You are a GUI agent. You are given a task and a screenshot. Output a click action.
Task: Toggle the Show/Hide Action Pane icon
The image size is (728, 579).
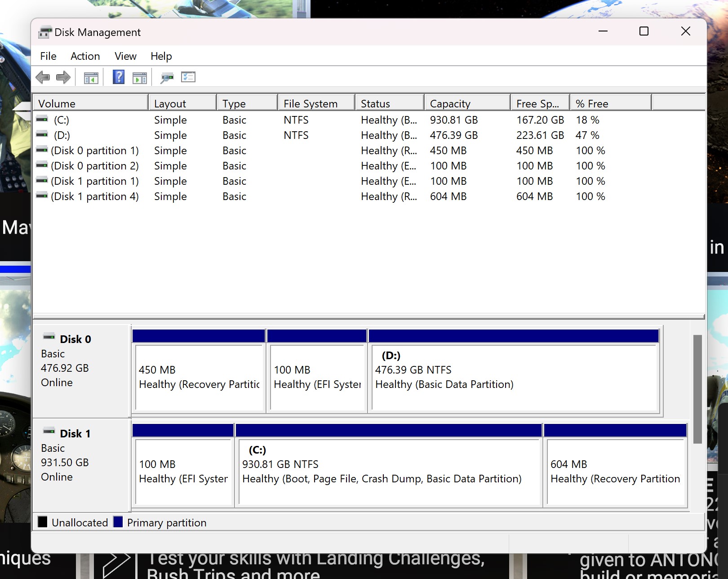[139, 77]
